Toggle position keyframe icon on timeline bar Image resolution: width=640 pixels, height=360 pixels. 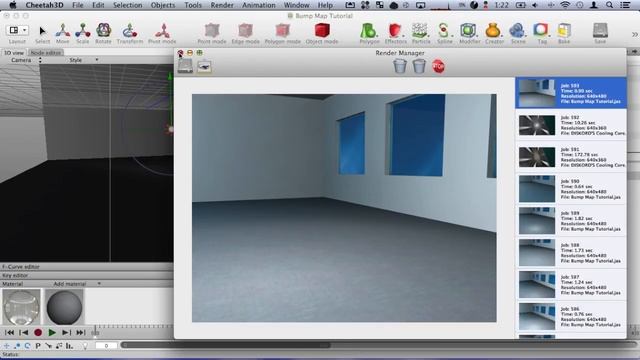point(7,346)
